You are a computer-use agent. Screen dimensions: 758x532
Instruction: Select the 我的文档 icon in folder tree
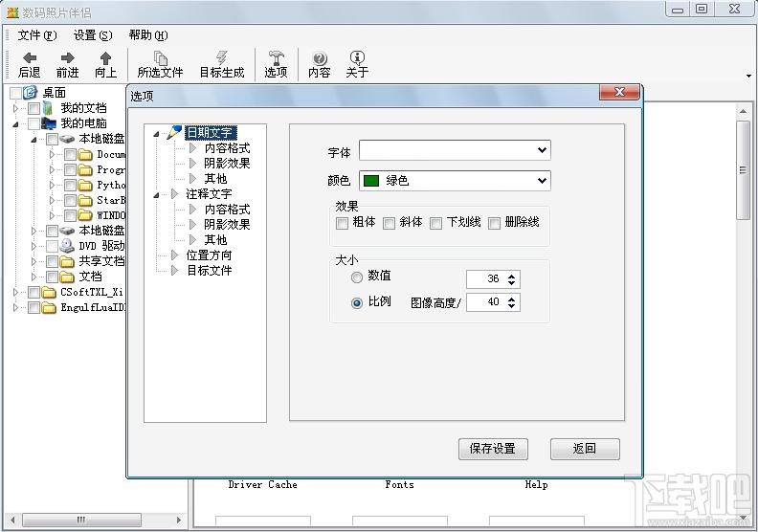pos(48,108)
